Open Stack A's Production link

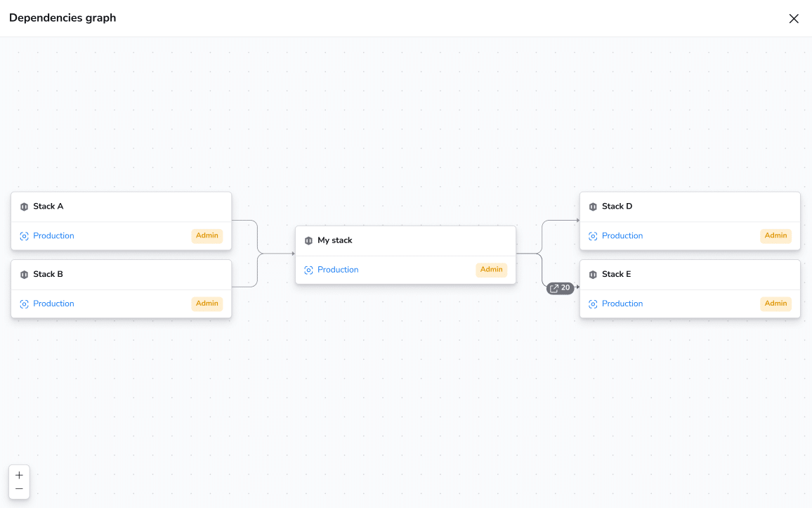53,235
